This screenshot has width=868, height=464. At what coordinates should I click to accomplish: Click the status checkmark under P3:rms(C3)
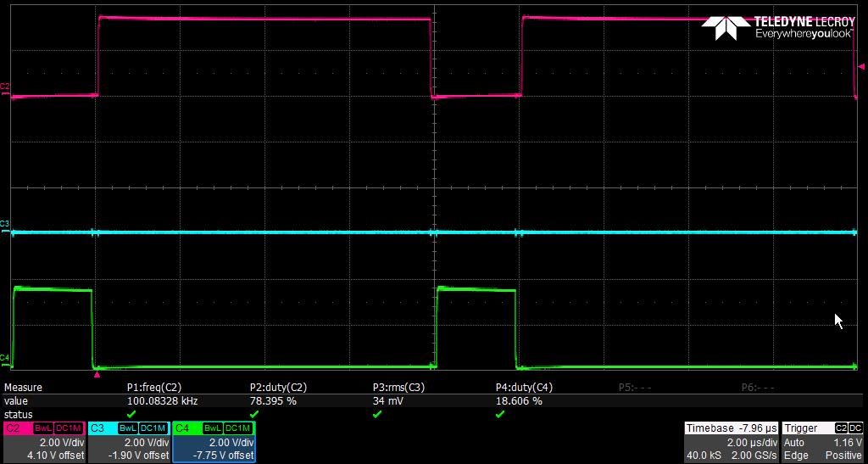point(377,414)
